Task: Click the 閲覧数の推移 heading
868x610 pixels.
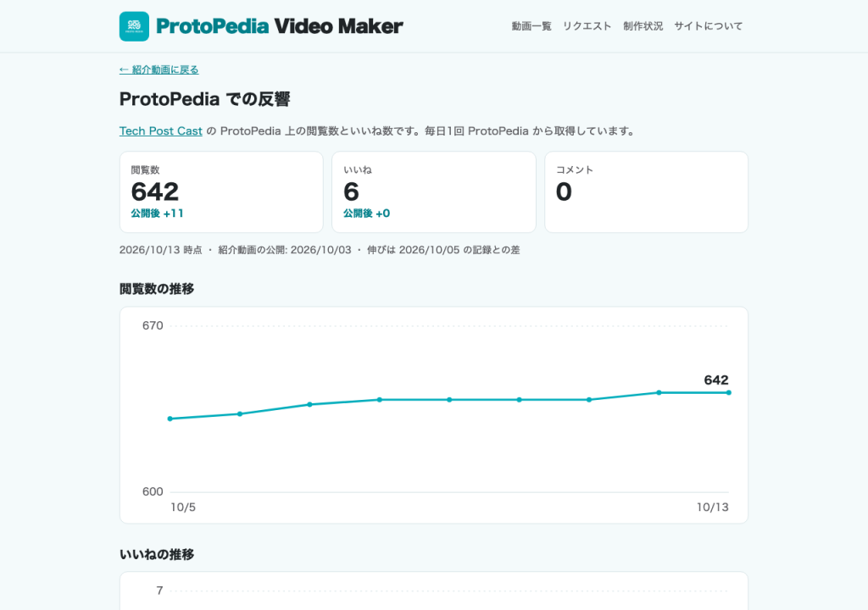Action: (x=157, y=289)
